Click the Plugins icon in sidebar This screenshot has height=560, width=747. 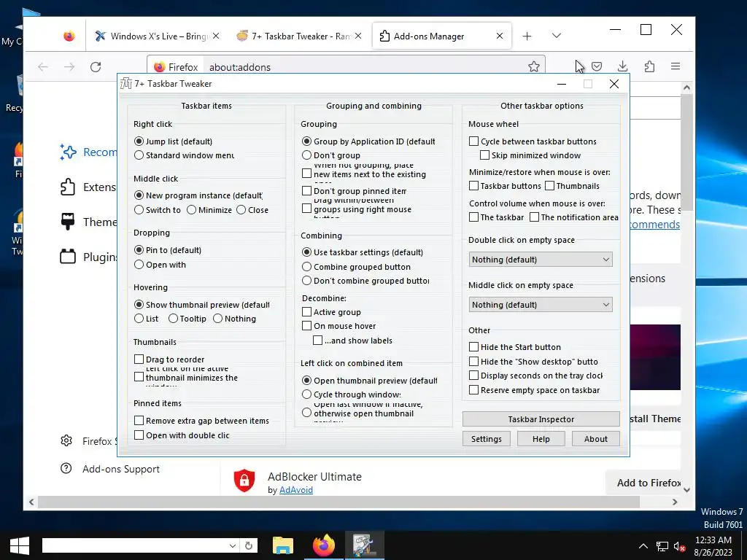68,257
